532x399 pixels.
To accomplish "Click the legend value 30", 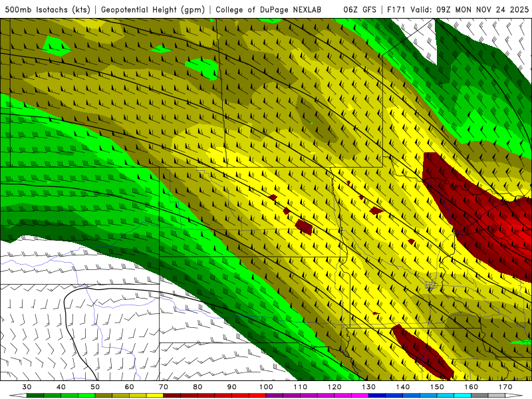I will click(x=27, y=387).
